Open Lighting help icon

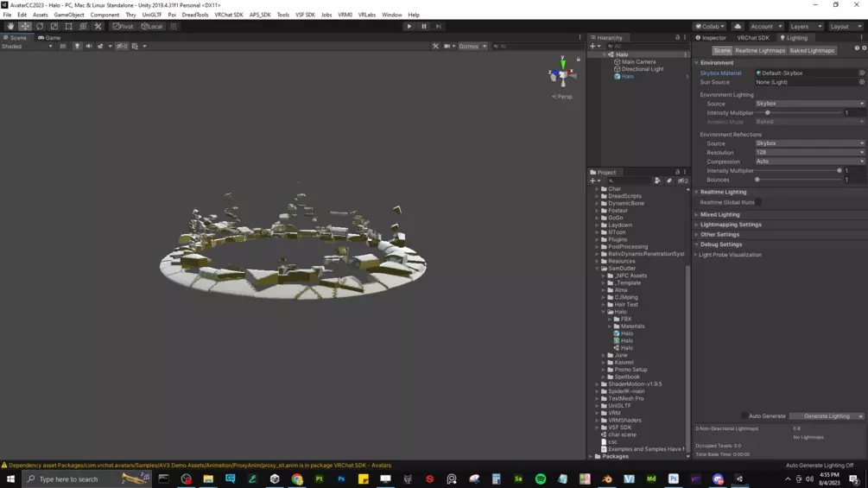click(857, 48)
